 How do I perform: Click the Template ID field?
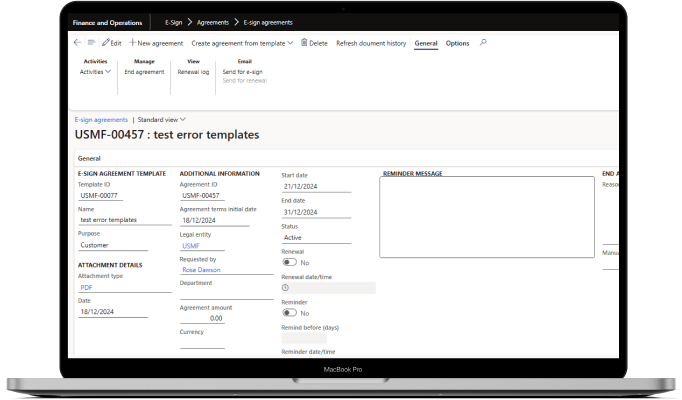101,196
